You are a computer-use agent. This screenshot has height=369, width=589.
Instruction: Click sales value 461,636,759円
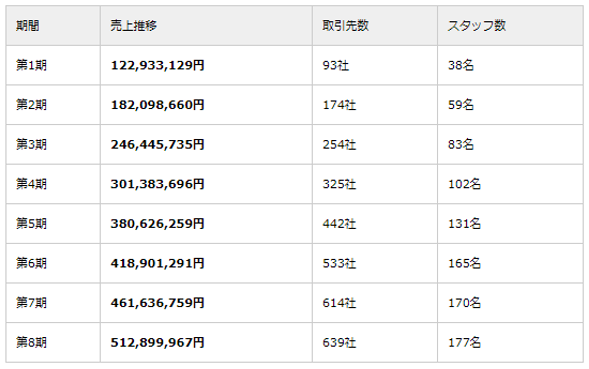tap(157, 303)
